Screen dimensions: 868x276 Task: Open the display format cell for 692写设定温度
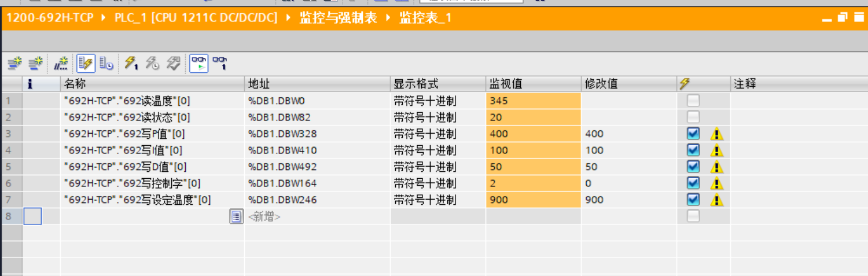tap(438, 200)
